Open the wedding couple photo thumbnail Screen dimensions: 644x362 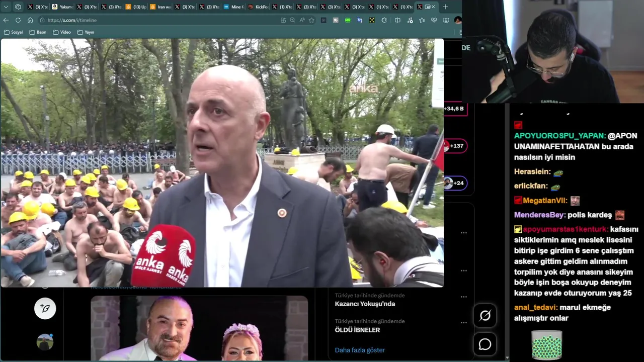coord(199,328)
